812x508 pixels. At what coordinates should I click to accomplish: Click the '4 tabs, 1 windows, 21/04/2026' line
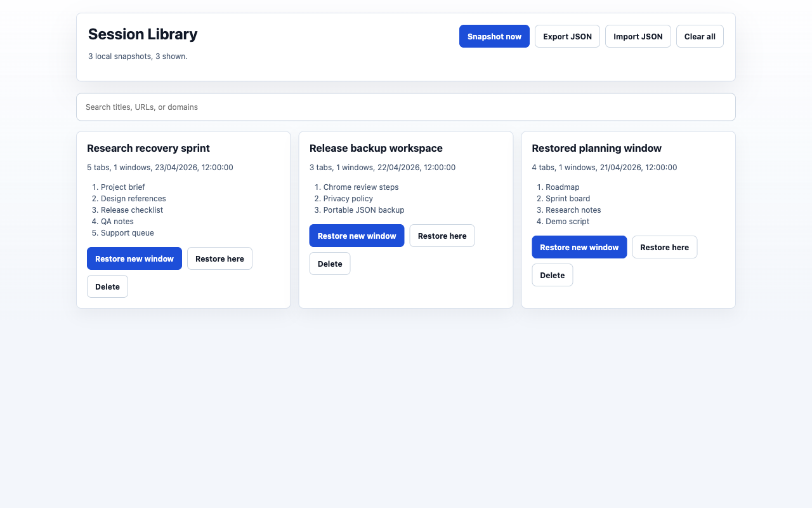(x=605, y=168)
